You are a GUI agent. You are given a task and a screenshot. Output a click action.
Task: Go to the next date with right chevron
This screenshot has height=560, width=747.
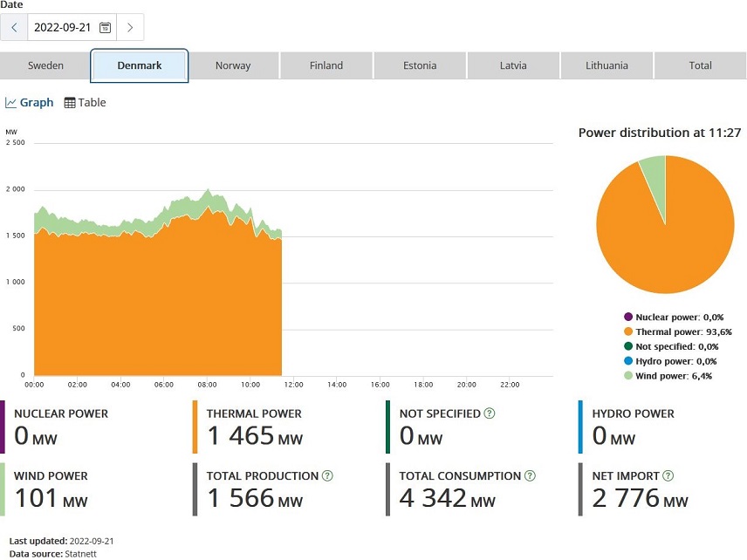click(130, 28)
